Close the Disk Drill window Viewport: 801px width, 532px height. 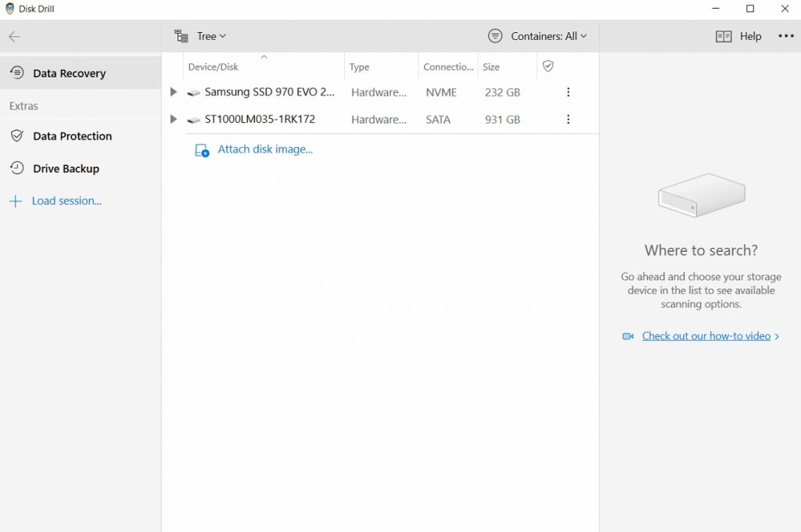click(x=785, y=8)
